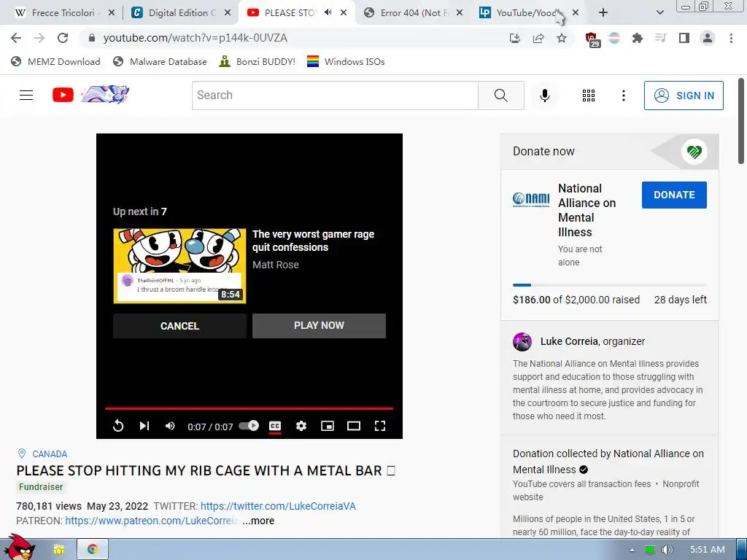
Task: Click the SIGN IN button
Action: click(683, 96)
